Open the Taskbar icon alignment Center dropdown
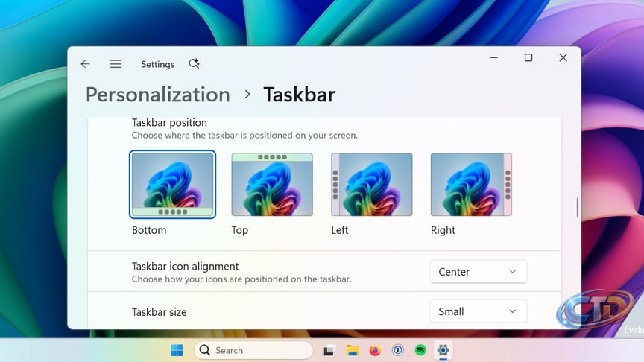This screenshot has width=644, height=362. 479,272
